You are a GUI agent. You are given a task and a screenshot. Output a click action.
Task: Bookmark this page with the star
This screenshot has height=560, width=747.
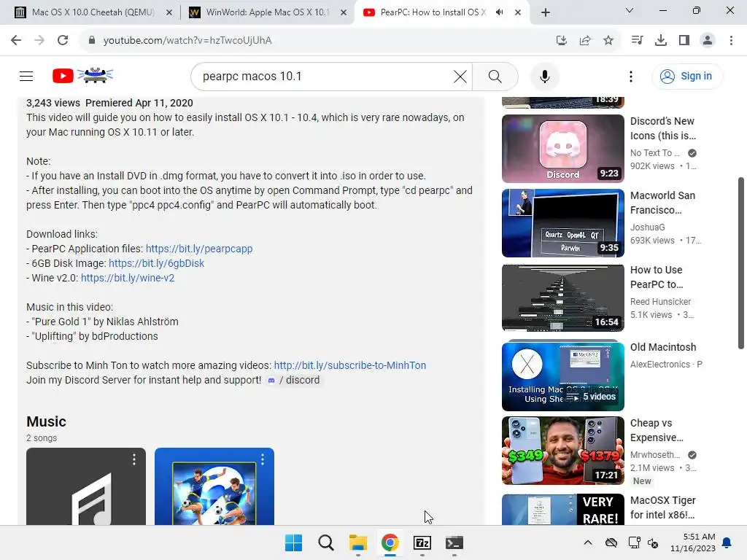(x=608, y=41)
